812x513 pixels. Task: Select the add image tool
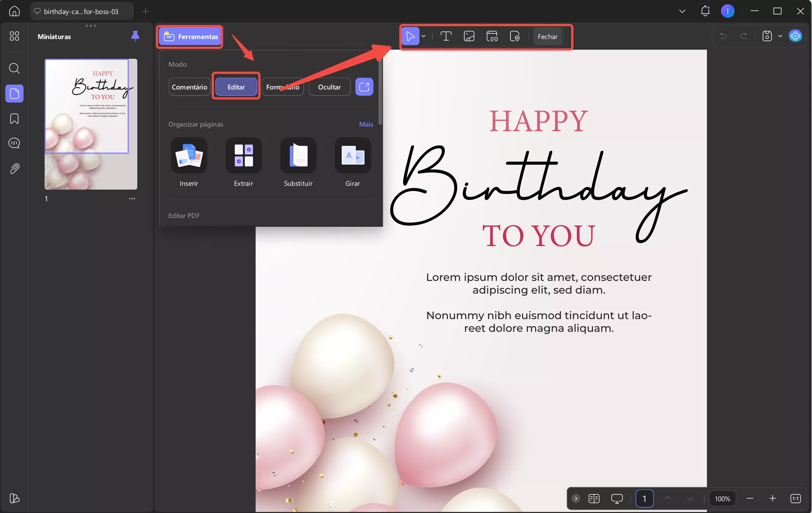point(469,36)
